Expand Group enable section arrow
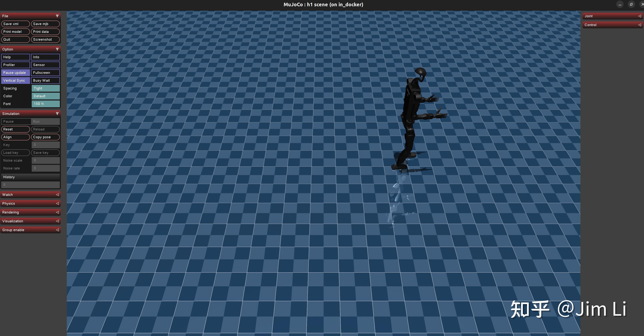The height and width of the screenshot is (336, 644). coord(57,230)
